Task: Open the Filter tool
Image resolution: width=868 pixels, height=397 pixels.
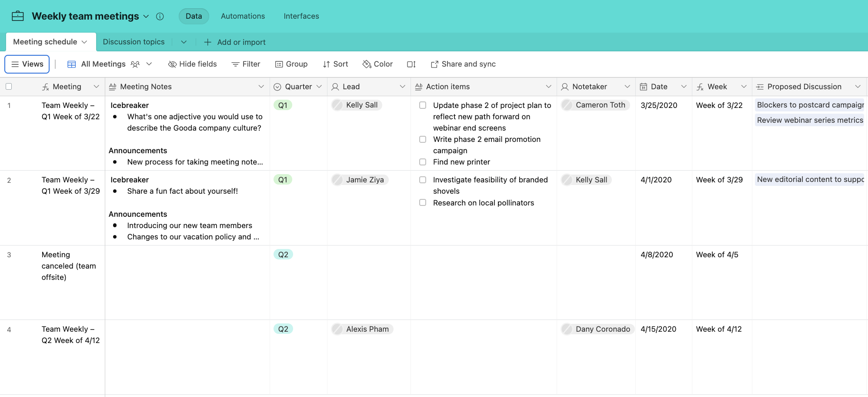Action: pos(246,64)
